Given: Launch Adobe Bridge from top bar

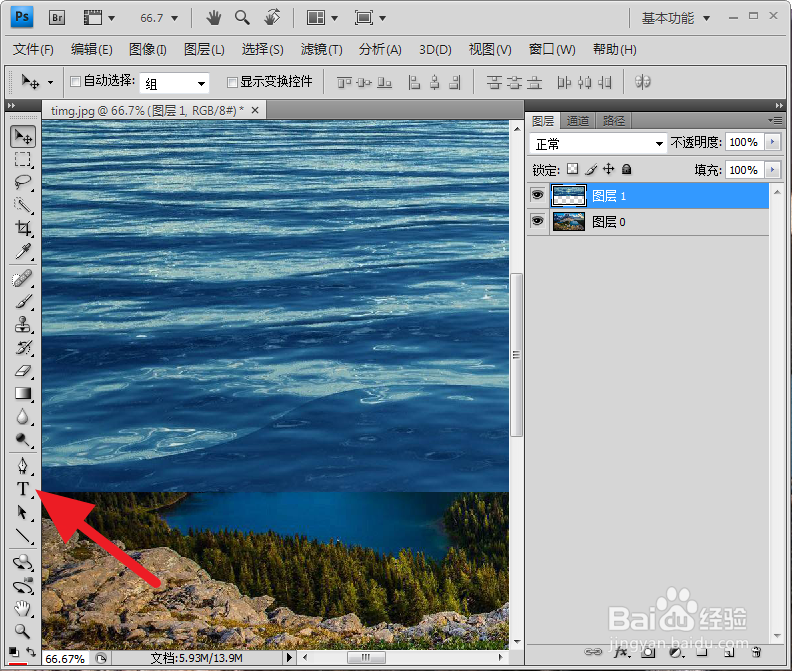Looking at the screenshot, I should (57, 18).
